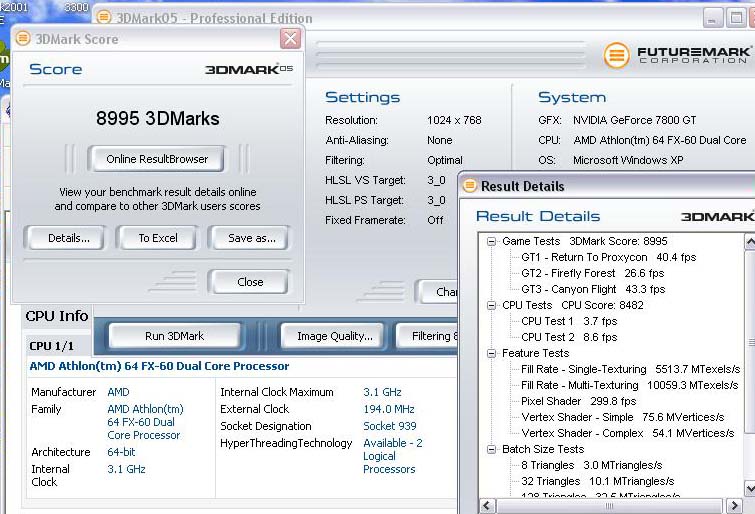Collapse the Feature Tests tree node
The height and width of the screenshot is (514, 755).
click(x=491, y=354)
